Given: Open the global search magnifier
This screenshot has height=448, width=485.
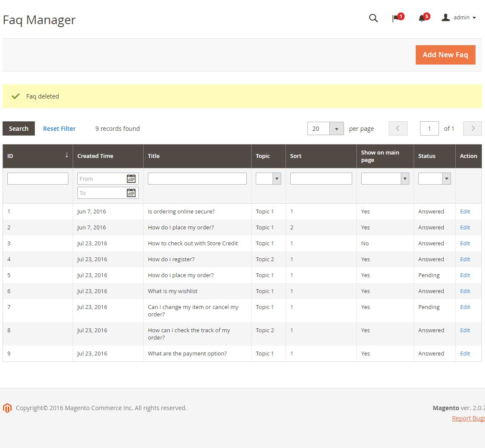Looking at the screenshot, I should click(373, 18).
